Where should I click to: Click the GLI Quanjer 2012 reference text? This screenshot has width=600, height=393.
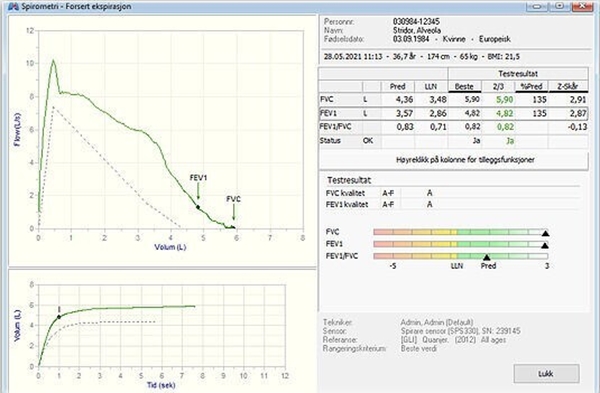(453, 340)
